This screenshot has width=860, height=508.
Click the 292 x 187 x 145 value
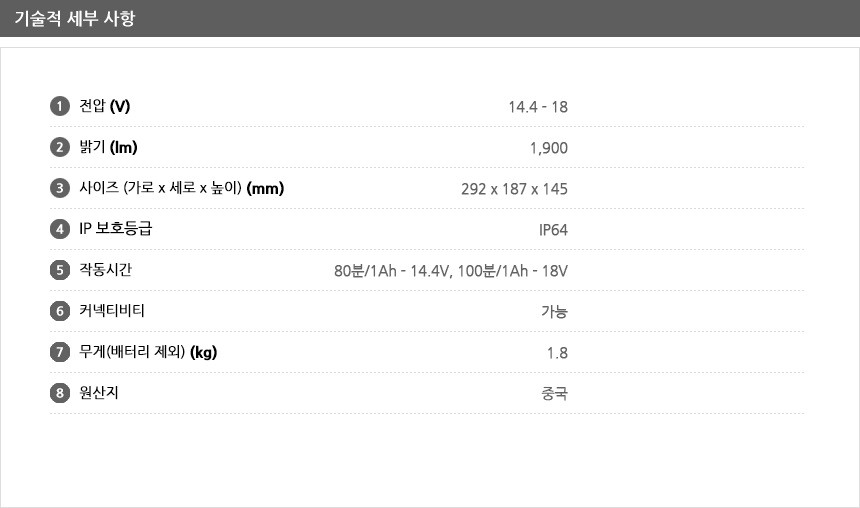(514, 189)
